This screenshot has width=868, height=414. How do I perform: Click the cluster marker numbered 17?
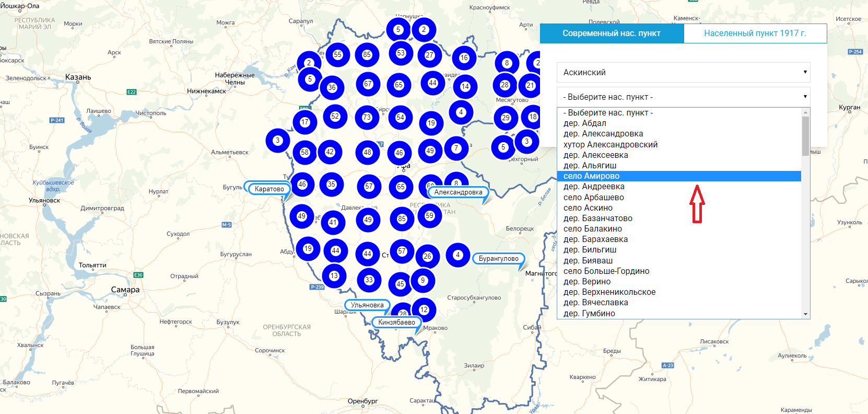tap(305, 122)
